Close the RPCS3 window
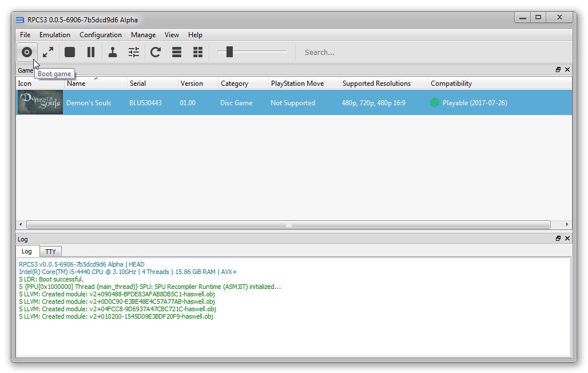 (x=559, y=18)
